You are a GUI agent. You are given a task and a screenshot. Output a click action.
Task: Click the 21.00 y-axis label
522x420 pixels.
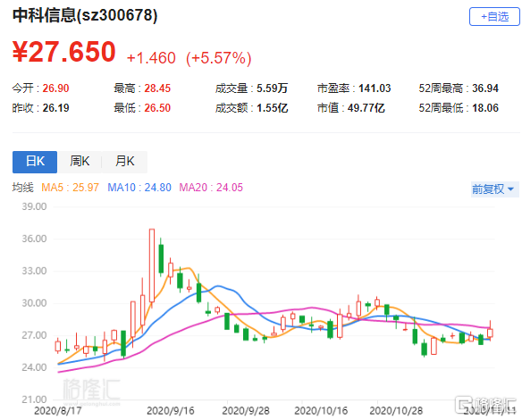click(x=34, y=399)
